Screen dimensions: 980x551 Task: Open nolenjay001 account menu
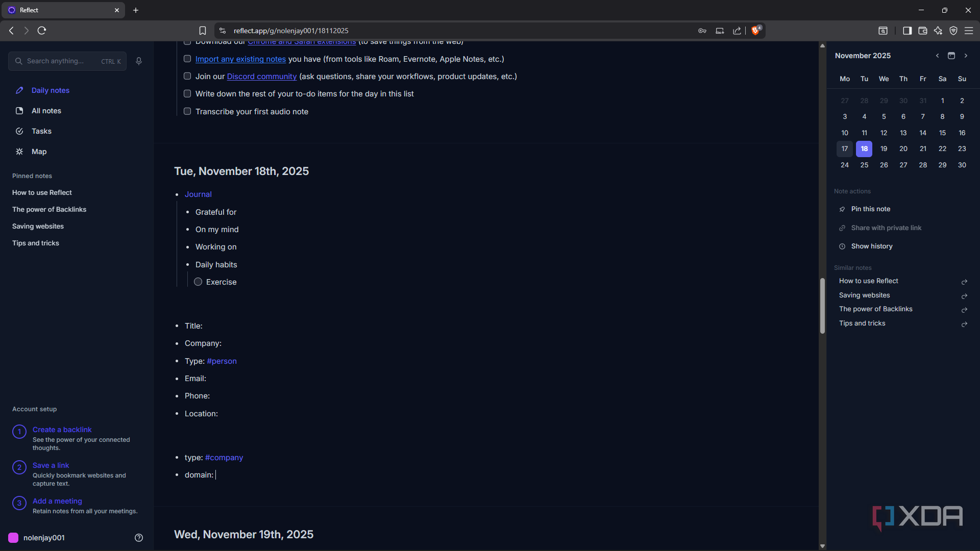pos(37,538)
